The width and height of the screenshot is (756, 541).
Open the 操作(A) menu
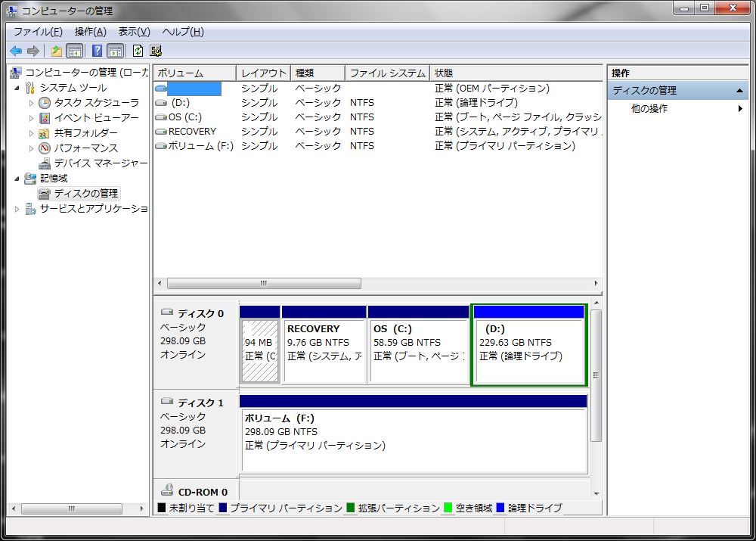[91, 32]
